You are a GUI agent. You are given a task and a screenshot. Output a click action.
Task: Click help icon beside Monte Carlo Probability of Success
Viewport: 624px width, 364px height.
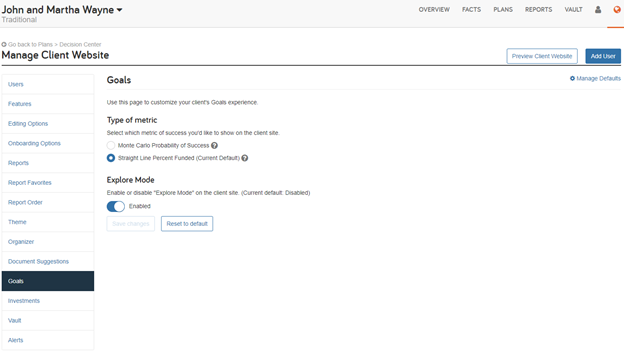pyautogui.click(x=214, y=146)
